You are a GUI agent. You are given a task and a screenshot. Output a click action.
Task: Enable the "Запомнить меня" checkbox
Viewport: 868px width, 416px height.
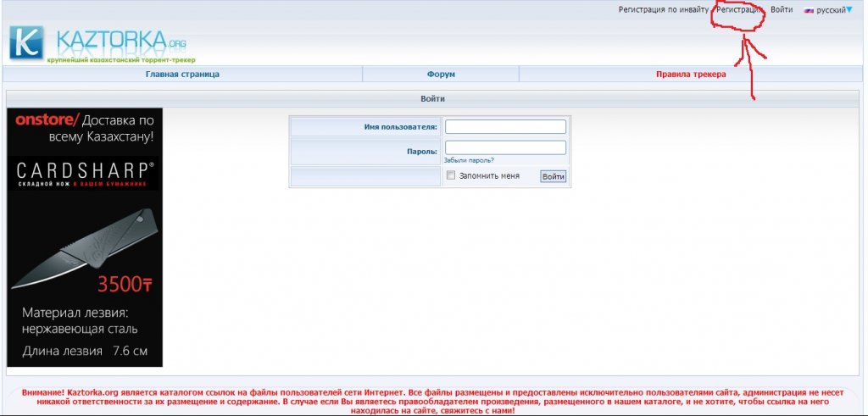coord(451,175)
